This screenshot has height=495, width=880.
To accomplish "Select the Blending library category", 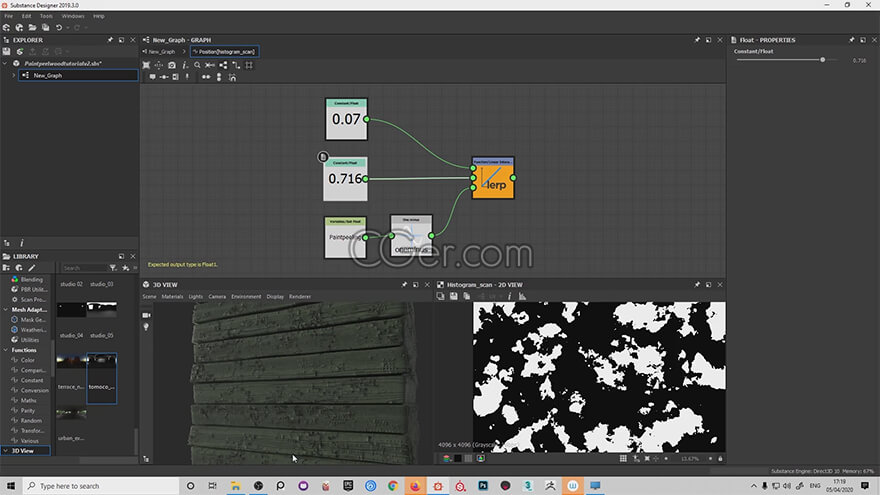I will pos(31,279).
